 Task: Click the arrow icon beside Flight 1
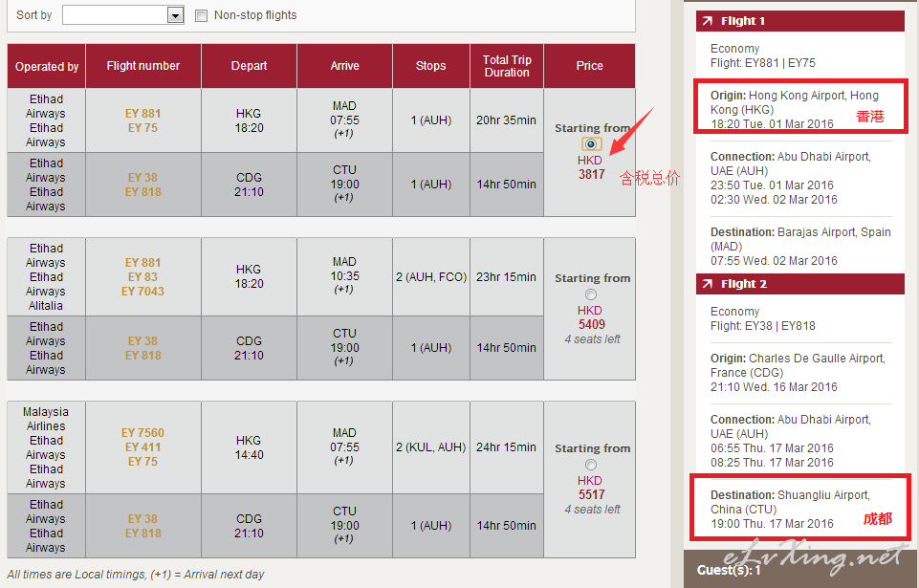[708, 21]
